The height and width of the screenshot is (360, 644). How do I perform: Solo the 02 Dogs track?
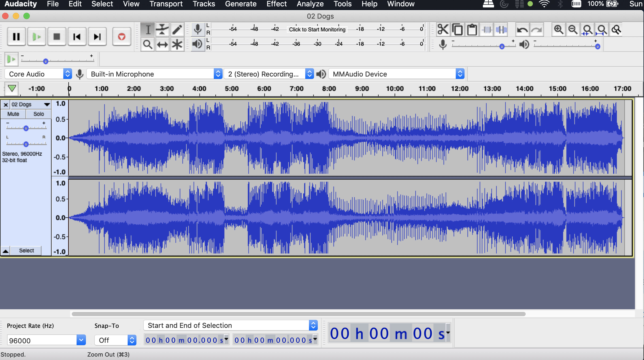[39, 114]
